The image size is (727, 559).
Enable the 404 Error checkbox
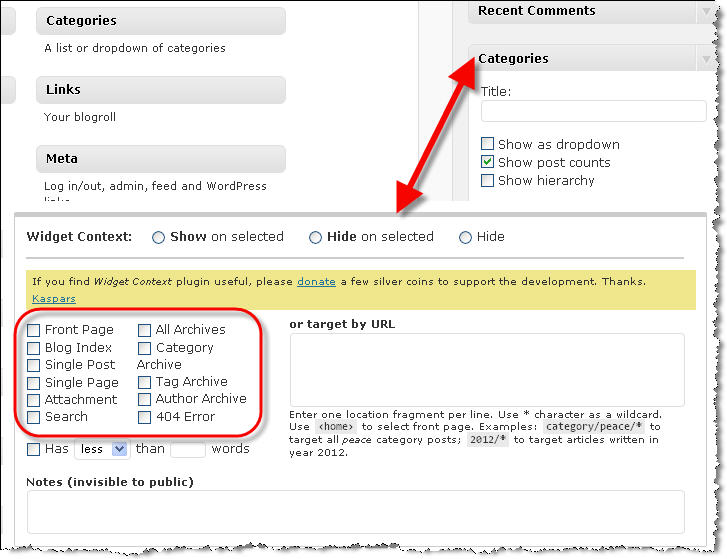[144, 417]
